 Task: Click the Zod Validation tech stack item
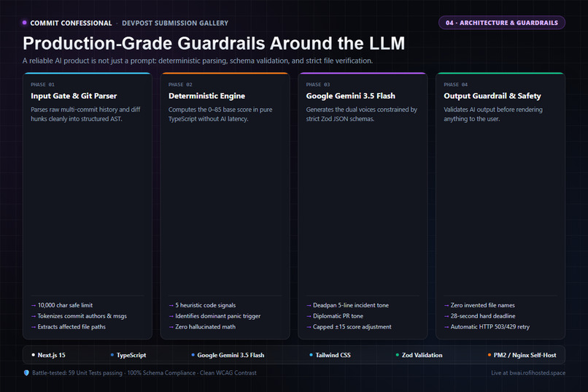[x=419, y=356]
